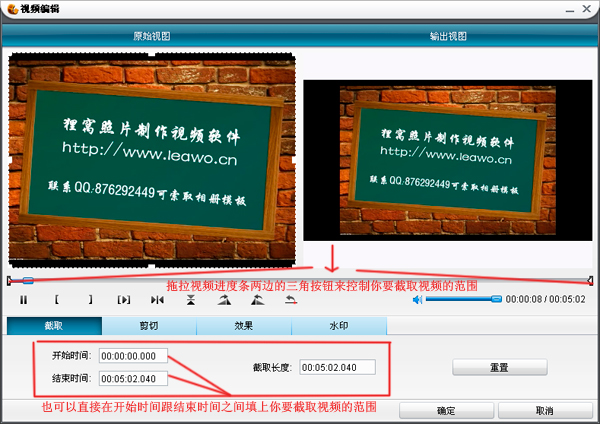The height and width of the screenshot is (424, 600).
Task: Open the 效果 tab
Action: coord(244,326)
